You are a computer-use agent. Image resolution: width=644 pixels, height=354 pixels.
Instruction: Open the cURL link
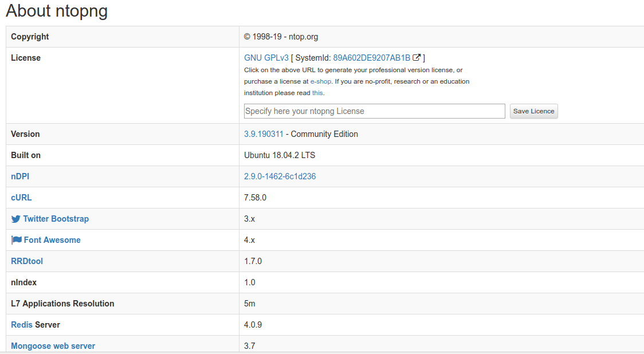[21, 198]
